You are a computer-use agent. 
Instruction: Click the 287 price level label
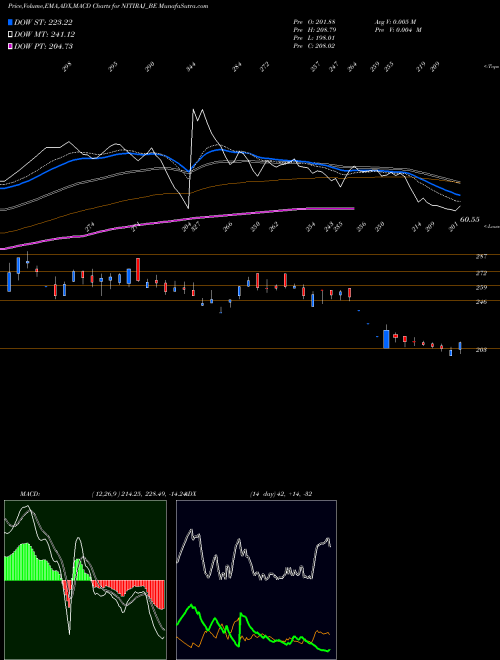(481, 256)
